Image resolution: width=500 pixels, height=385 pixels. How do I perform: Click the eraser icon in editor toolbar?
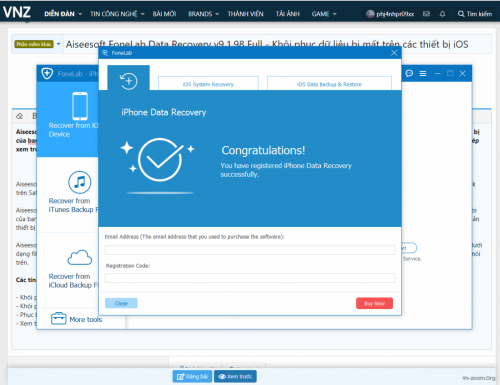click(x=20, y=116)
